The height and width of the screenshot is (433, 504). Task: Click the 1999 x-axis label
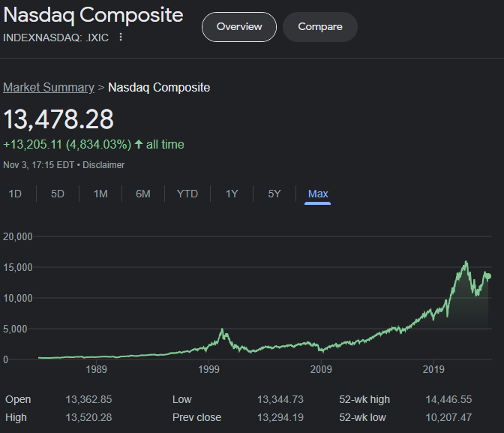coord(208,369)
